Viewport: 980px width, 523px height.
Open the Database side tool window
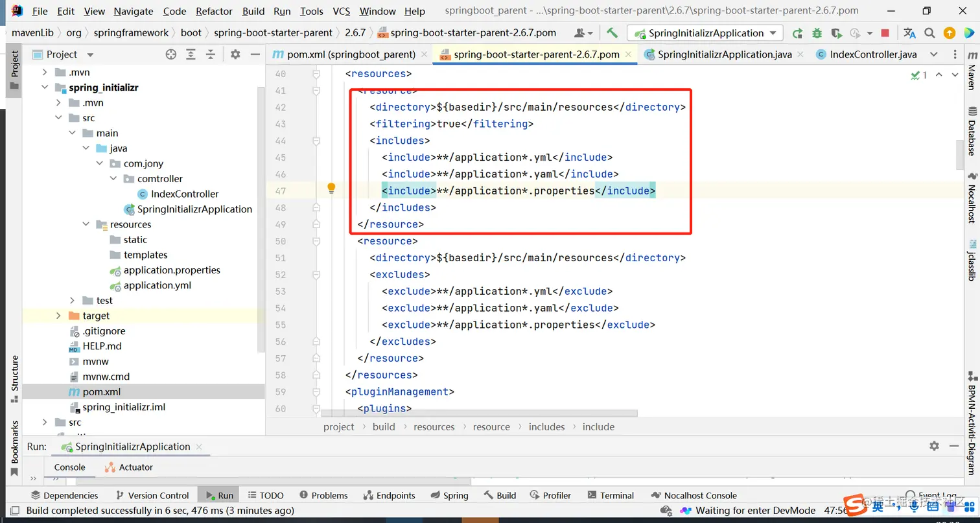(972, 131)
